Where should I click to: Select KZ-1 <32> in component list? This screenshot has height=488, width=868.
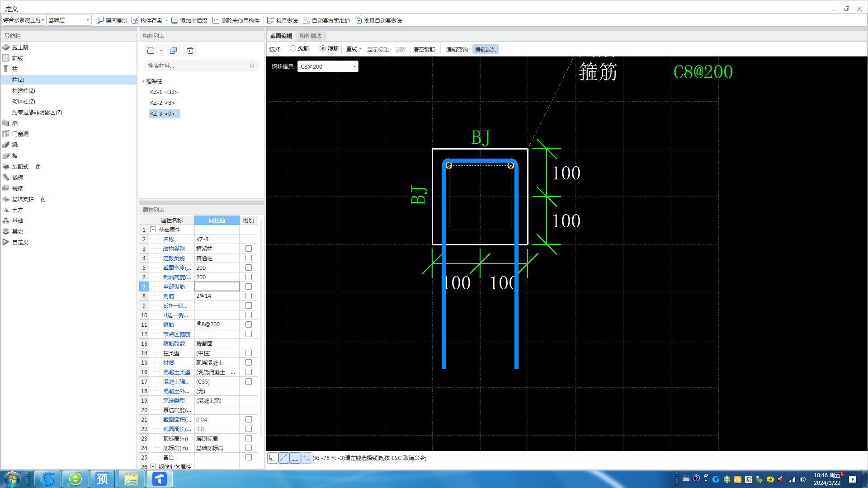(164, 92)
